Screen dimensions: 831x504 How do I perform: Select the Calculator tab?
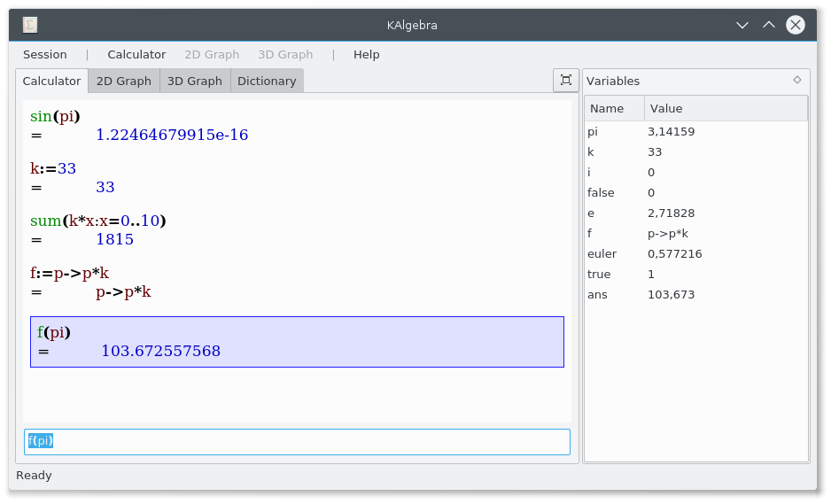pos(51,81)
